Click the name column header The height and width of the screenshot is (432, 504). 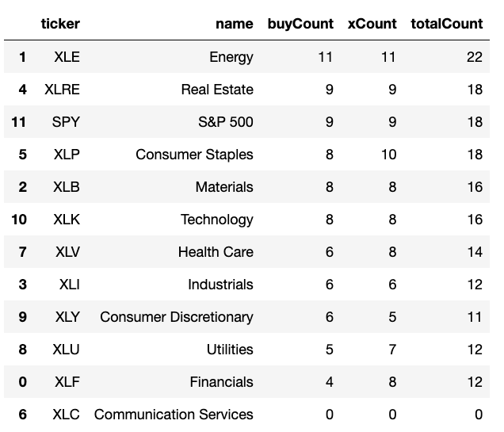coord(235,24)
